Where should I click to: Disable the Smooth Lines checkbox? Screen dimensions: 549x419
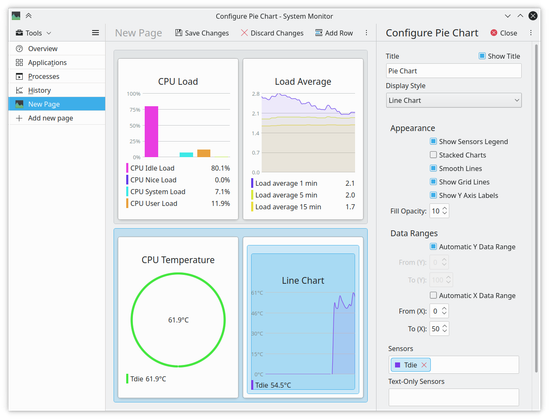coord(433,168)
